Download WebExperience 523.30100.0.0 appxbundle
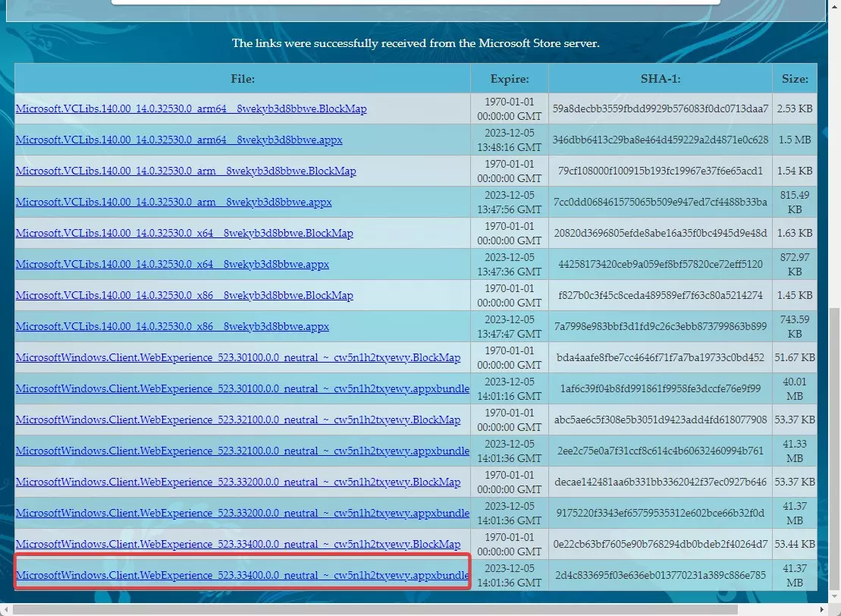841x616 pixels. (x=243, y=388)
